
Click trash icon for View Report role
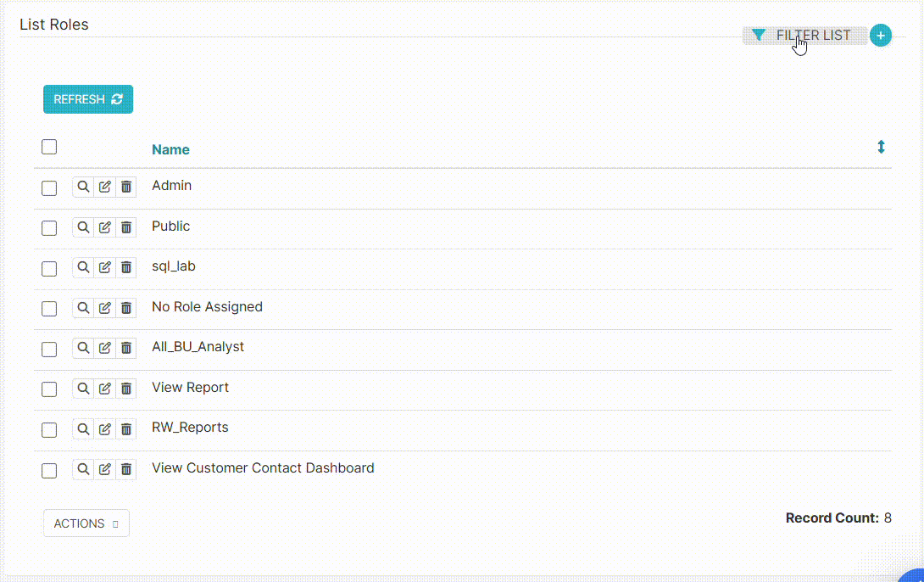[126, 389]
